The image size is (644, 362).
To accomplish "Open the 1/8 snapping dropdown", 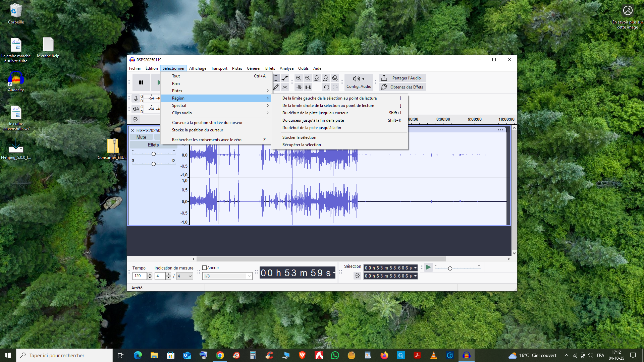I will pos(249,276).
